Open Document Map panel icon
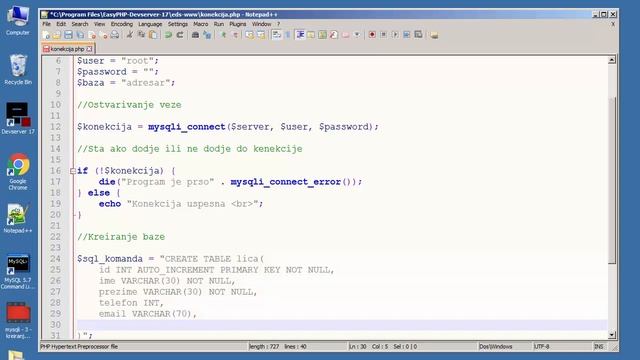640x360 pixels. 322,35
